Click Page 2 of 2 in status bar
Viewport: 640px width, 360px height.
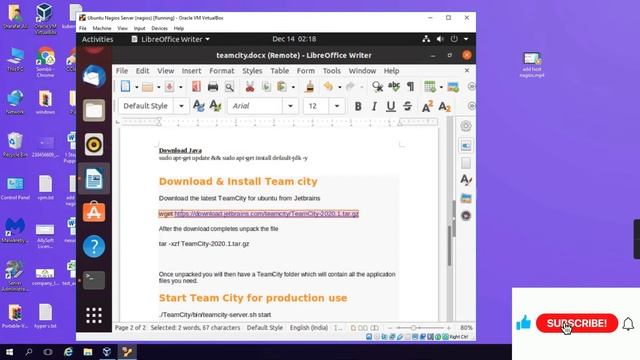point(130,327)
